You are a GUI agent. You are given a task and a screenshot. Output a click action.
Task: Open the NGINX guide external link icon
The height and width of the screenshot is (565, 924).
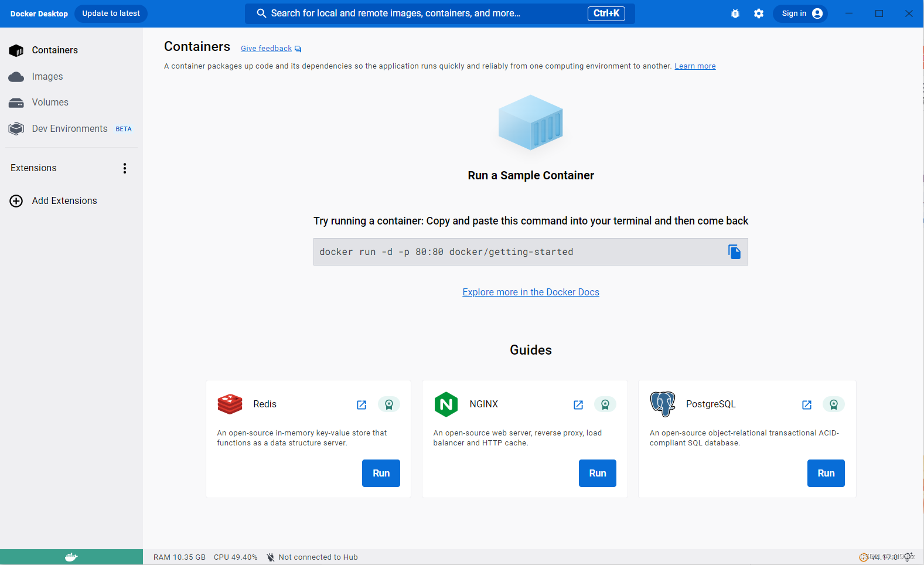[578, 405]
